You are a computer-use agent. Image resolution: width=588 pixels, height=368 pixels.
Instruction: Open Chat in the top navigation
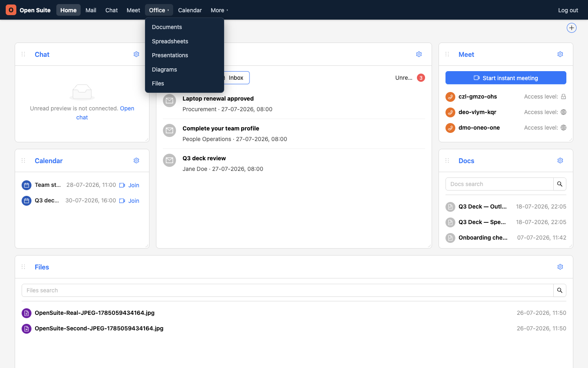(x=111, y=10)
